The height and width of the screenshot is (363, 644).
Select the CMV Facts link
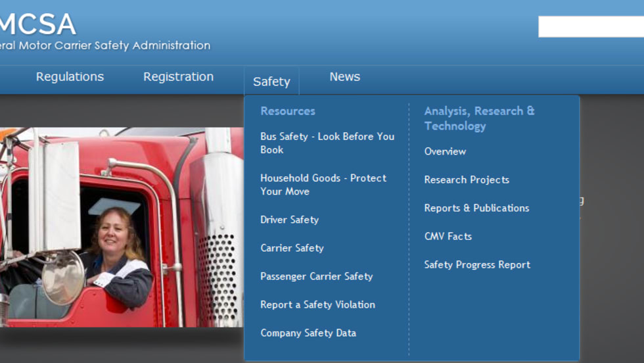[448, 236]
